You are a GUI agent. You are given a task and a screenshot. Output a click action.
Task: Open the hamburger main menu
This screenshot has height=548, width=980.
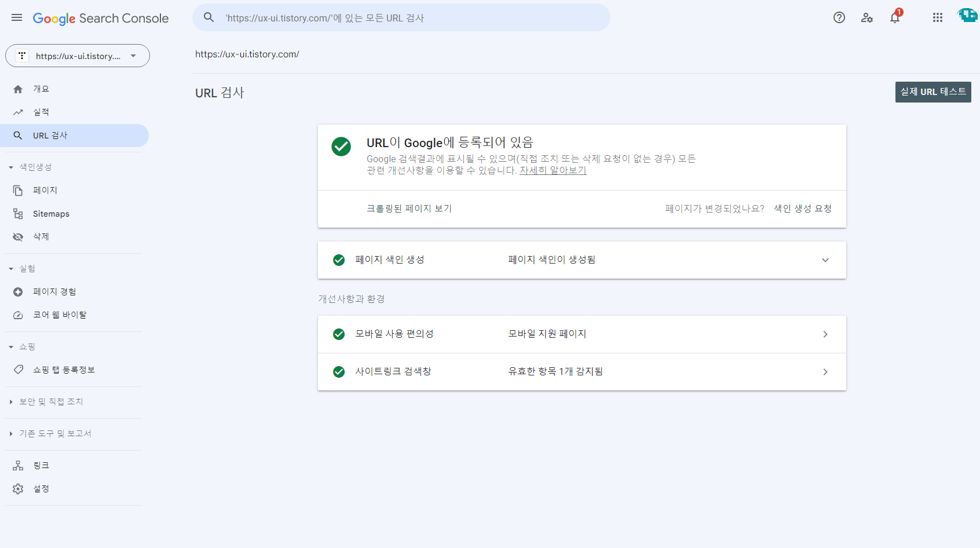click(17, 18)
